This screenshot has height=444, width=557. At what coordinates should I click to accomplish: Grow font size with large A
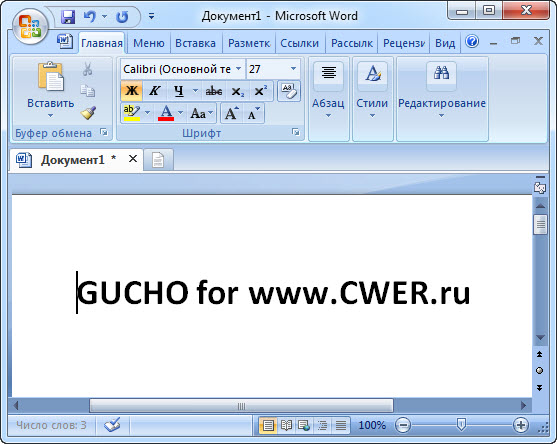[x=232, y=113]
